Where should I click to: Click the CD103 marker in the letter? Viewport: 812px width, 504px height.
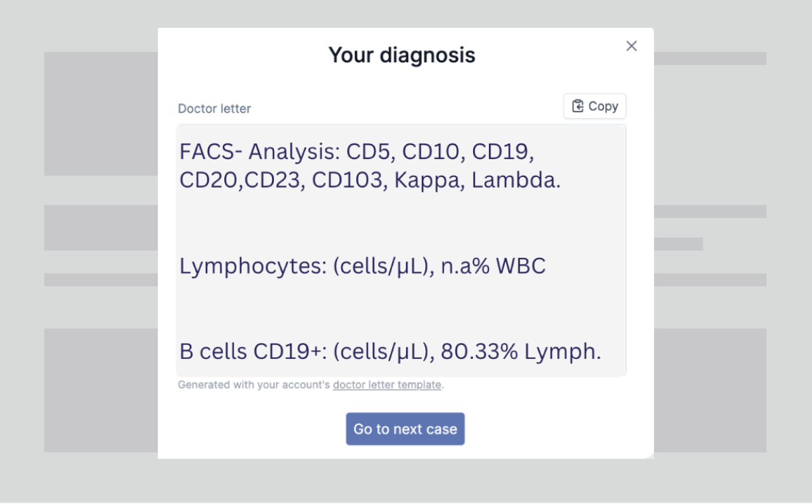pyautogui.click(x=350, y=180)
